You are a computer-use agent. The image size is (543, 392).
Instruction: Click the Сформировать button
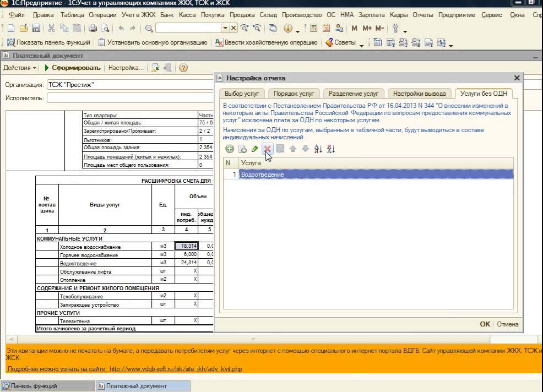(x=72, y=68)
